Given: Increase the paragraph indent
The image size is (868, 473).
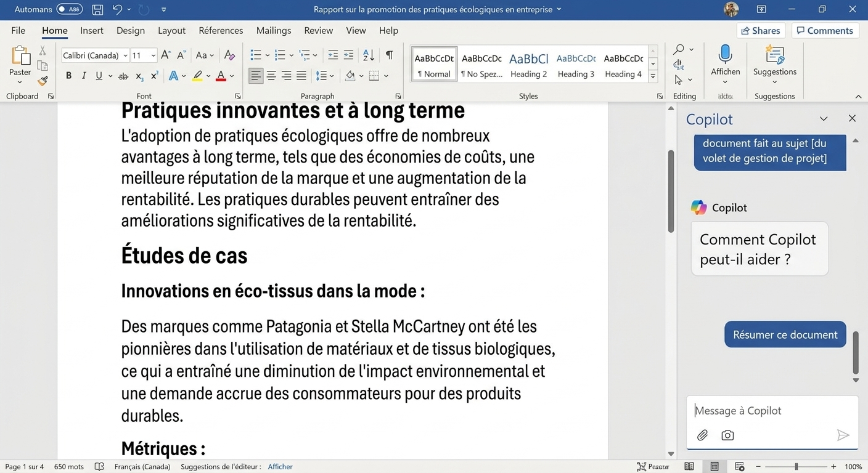Looking at the screenshot, I should click(348, 55).
